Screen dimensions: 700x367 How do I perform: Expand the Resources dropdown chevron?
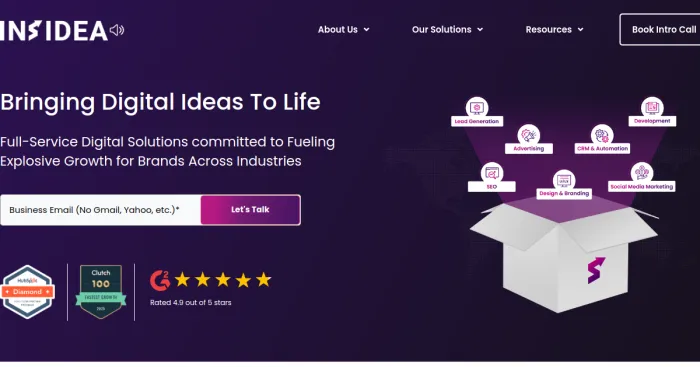(580, 29)
